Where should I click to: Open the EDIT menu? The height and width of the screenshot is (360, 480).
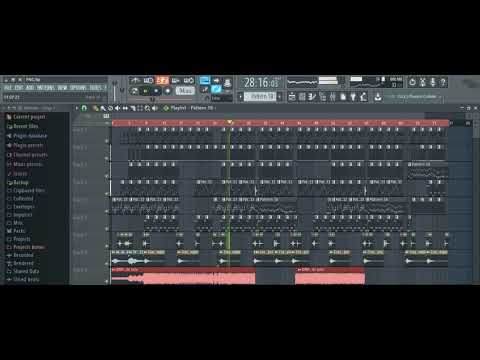(19, 88)
